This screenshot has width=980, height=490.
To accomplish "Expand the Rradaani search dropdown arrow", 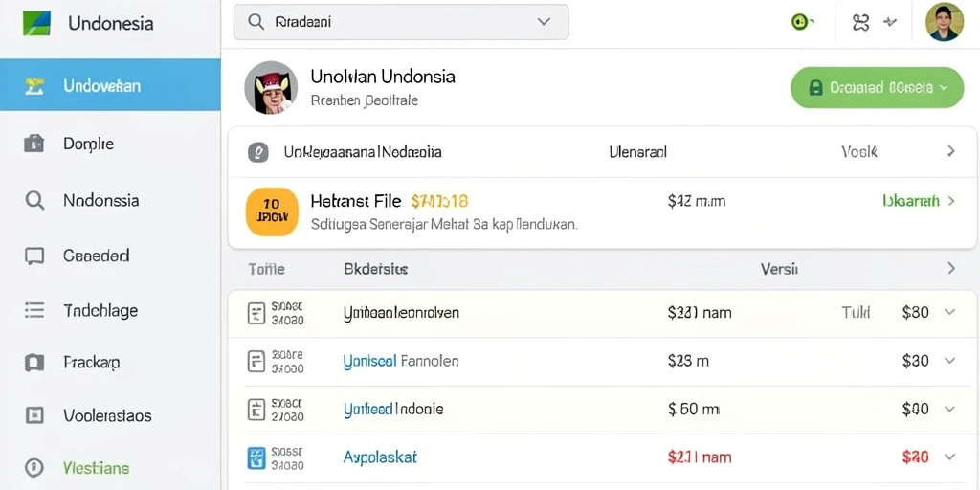I will (x=544, y=22).
